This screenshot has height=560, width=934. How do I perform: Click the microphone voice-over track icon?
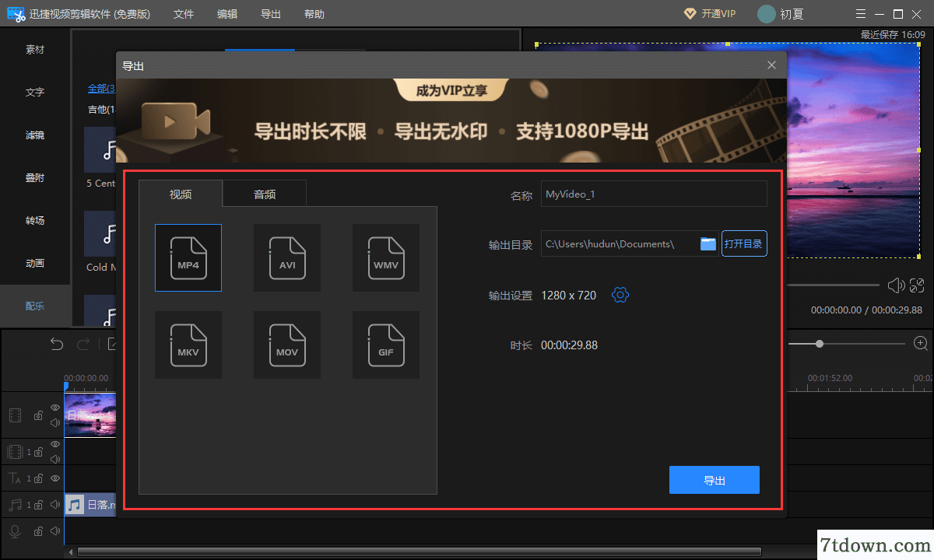coord(15,531)
